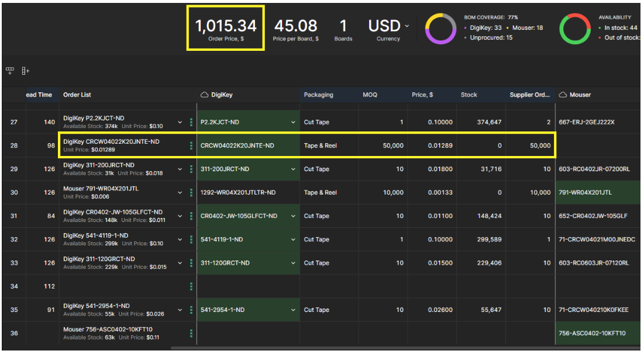Open Order List dropdown for Mouser 791-WR04X201JTL
This screenshot has width=644, height=354.
click(x=180, y=193)
